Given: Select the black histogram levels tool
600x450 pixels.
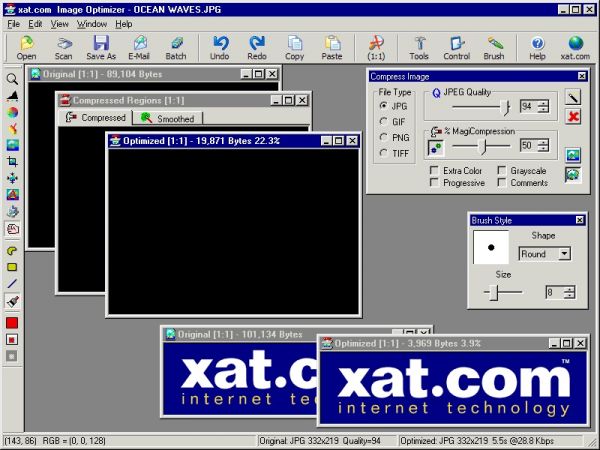Looking at the screenshot, I should [x=12, y=96].
